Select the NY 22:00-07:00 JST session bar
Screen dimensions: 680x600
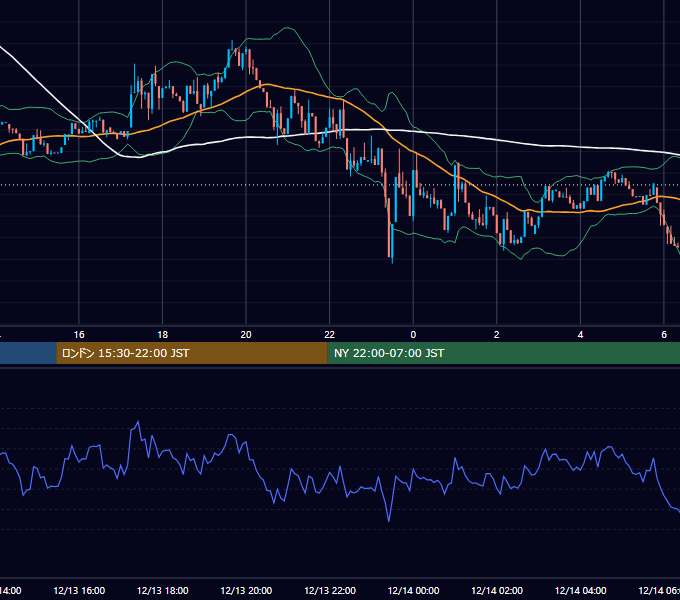tap(503, 353)
